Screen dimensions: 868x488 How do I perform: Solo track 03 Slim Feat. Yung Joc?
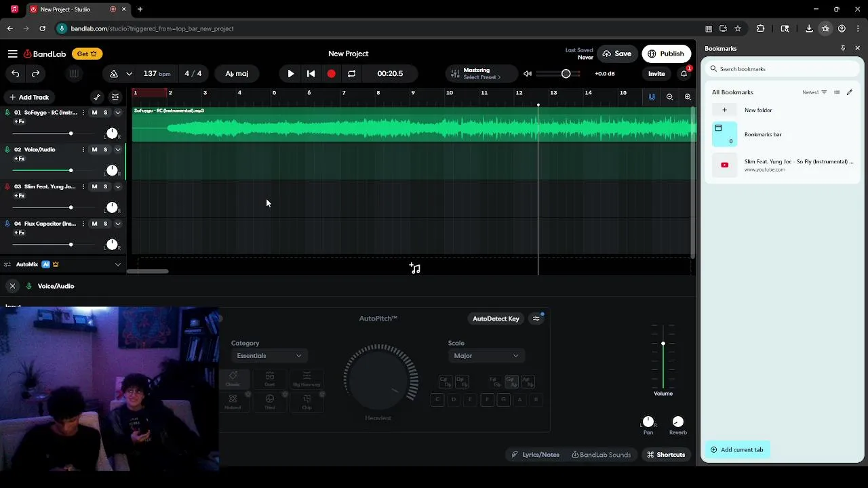(105, 186)
